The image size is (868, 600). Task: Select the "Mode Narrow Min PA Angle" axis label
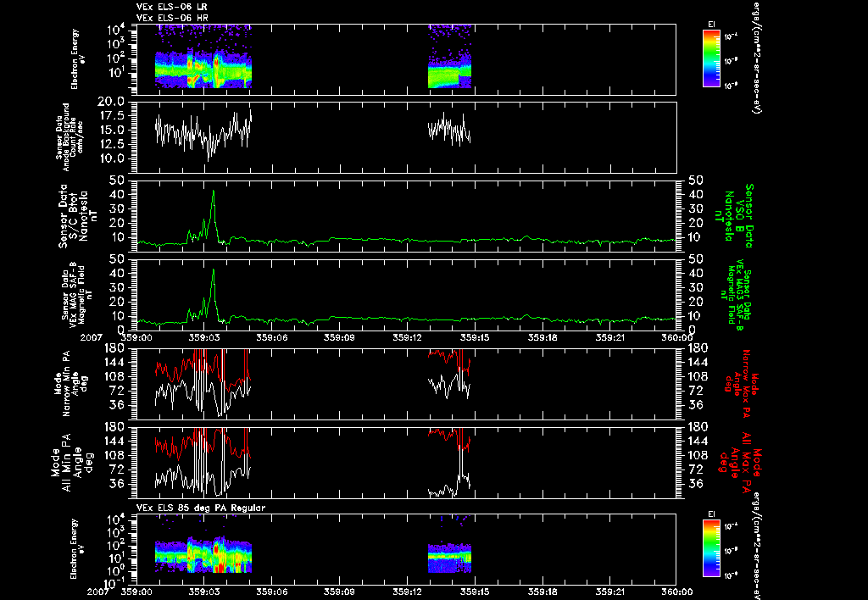(70, 383)
